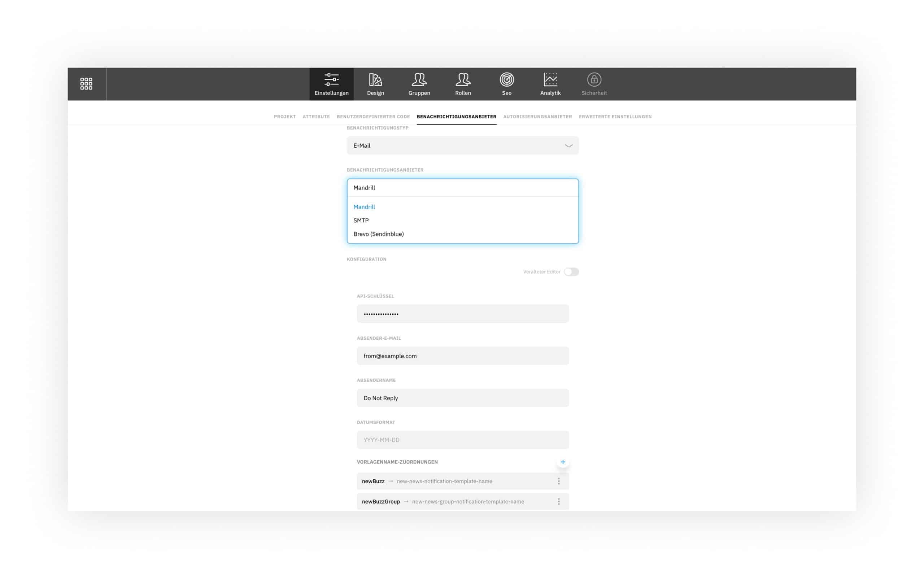The image size is (924, 579).
Task: Open the apps grid menu icon
Action: [86, 84]
